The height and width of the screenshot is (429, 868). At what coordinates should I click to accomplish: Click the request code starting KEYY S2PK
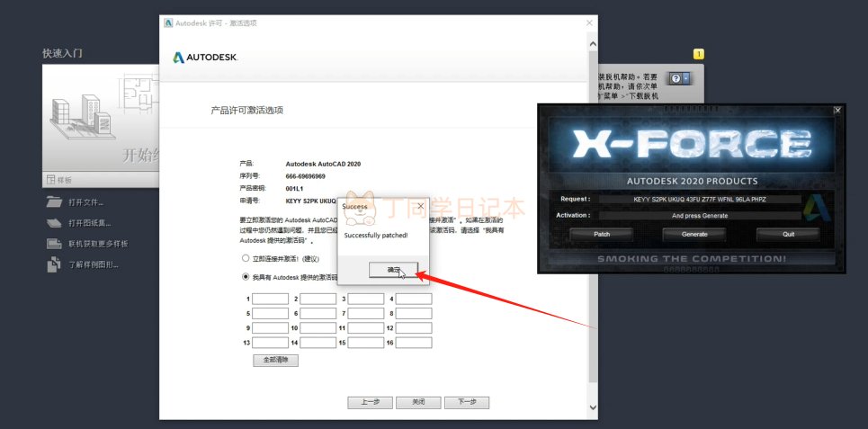[x=311, y=201]
